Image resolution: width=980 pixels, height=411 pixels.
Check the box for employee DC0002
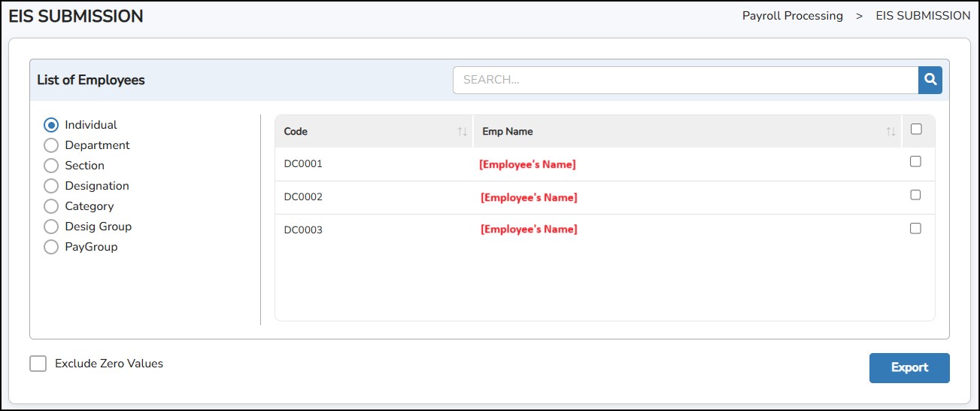pyautogui.click(x=915, y=195)
